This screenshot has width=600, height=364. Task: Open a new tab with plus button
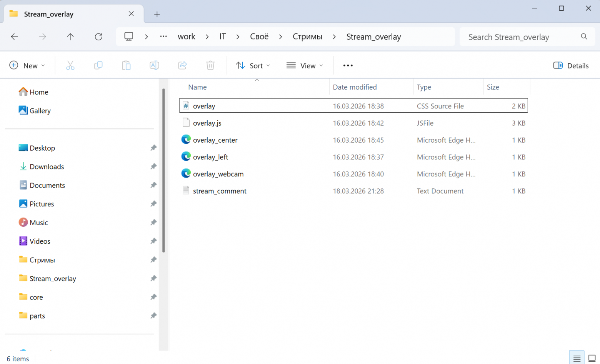(157, 14)
